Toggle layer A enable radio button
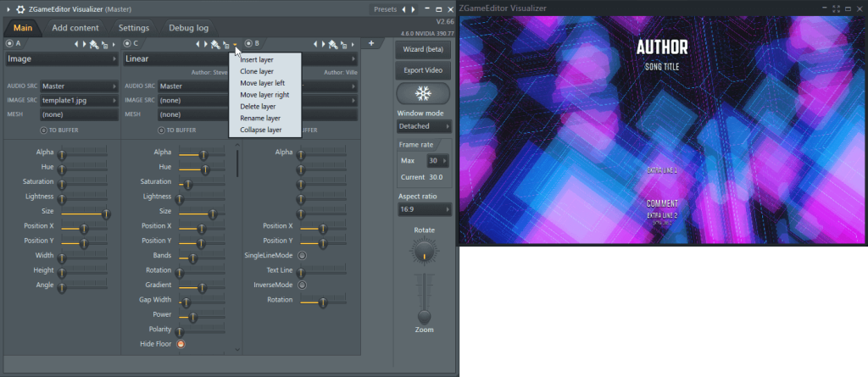Image resolution: width=868 pixels, height=377 pixels. tap(9, 43)
